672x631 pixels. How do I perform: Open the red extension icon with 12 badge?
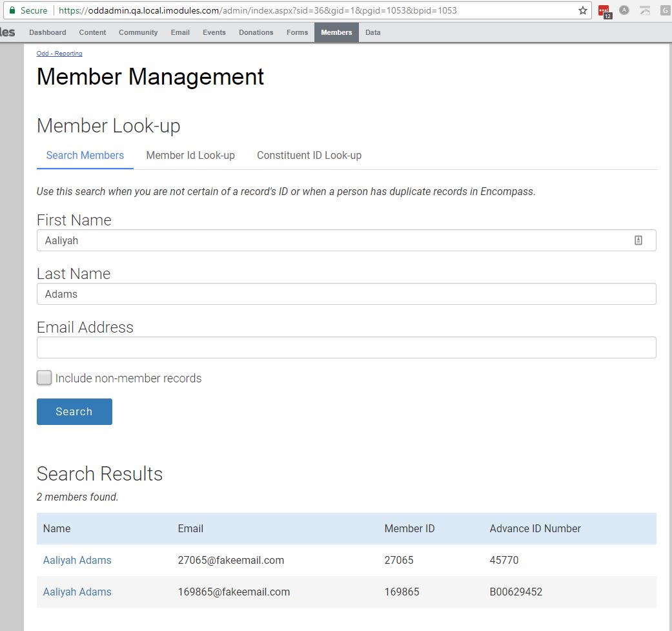[x=604, y=12]
